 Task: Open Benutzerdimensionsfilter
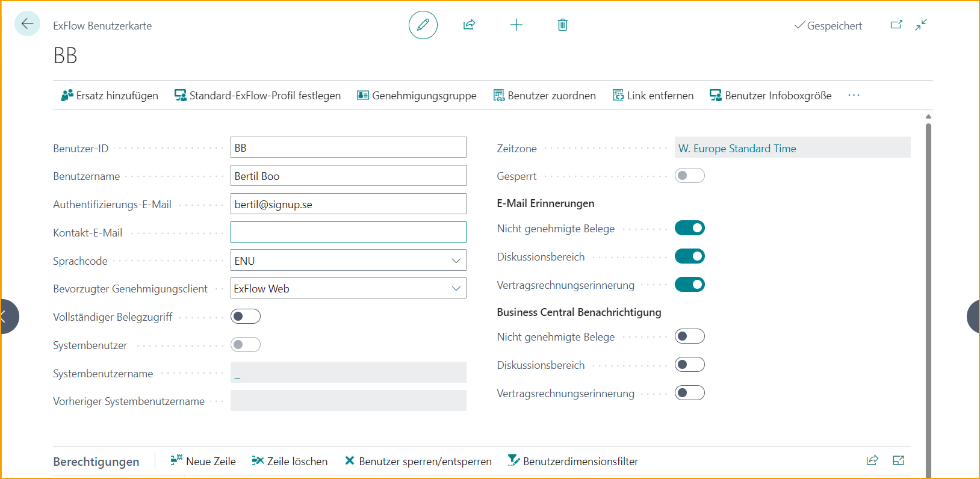pos(573,462)
